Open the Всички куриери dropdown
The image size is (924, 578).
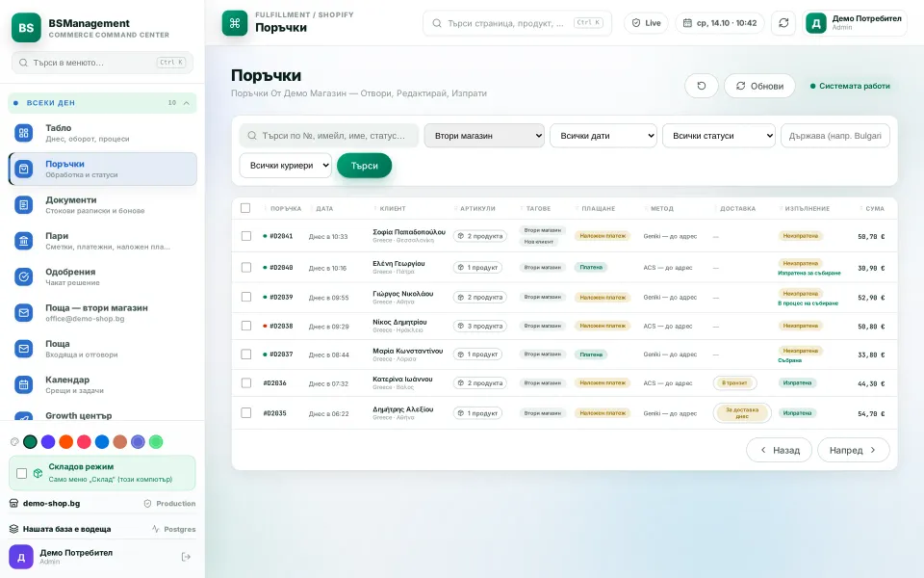pos(285,165)
